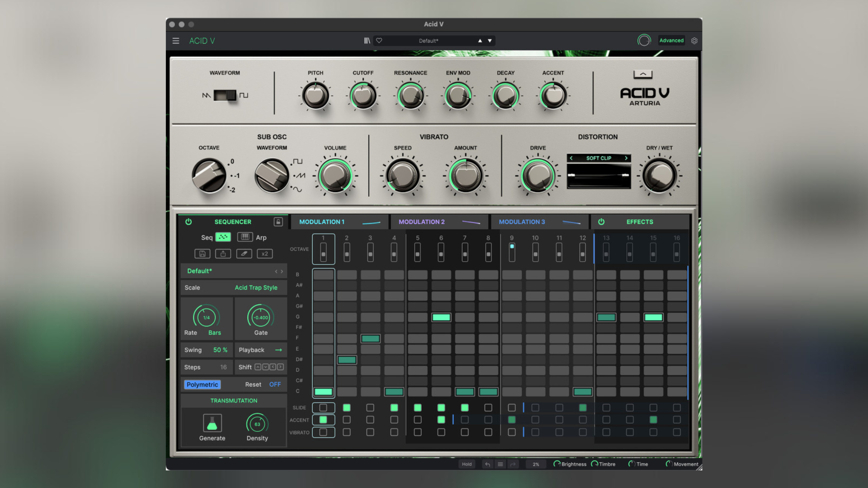Click the save sequence icon
This screenshot has width=868, height=488.
tap(203, 253)
